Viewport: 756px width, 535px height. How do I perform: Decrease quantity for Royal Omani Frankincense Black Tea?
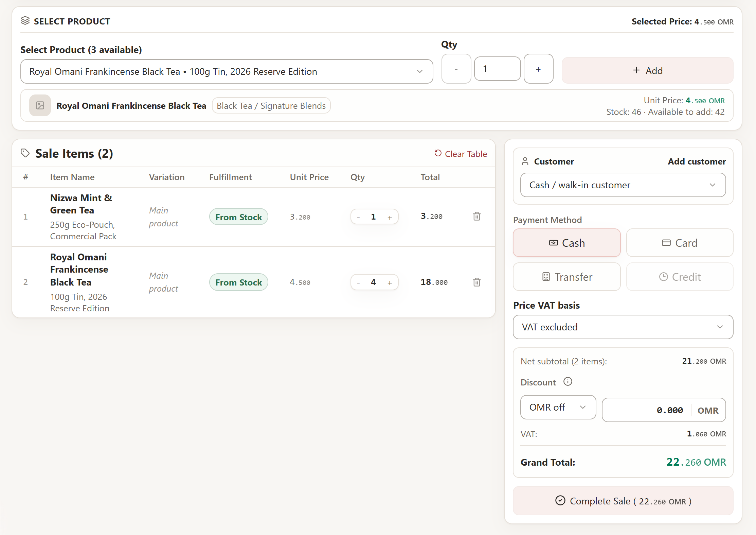click(x=358, y=282)
